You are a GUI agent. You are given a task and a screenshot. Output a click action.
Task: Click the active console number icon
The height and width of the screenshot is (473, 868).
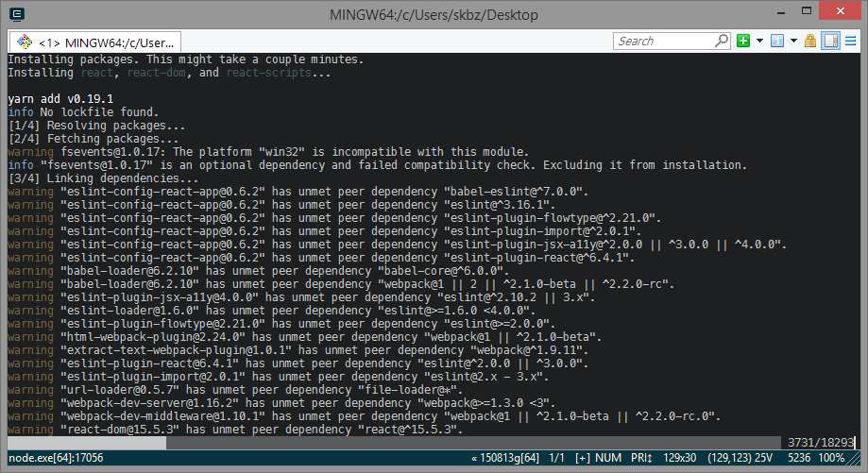click(x=777, y=41)
